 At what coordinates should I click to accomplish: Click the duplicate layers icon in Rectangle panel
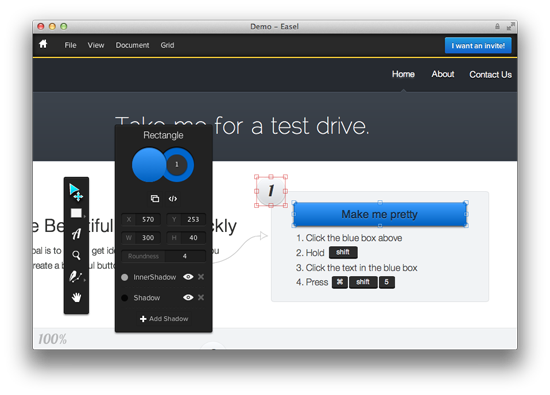[155, 199]
